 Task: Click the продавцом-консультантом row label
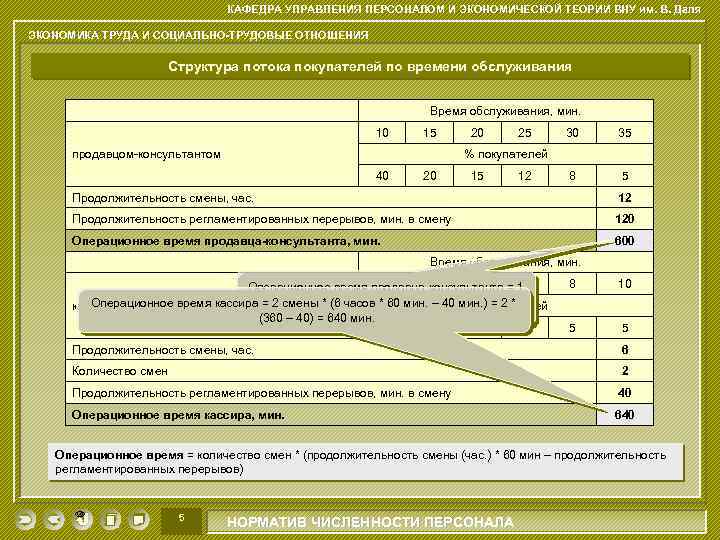pos(146,154)
